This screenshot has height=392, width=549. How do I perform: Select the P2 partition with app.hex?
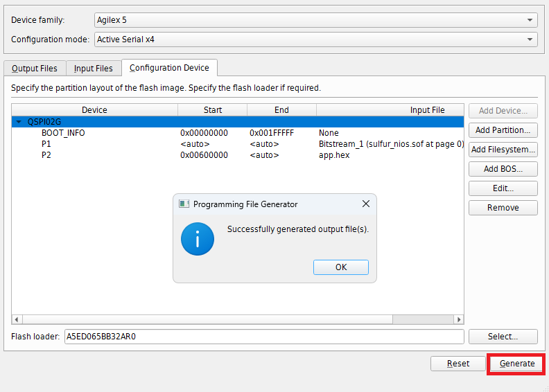(x=46, y=155)
